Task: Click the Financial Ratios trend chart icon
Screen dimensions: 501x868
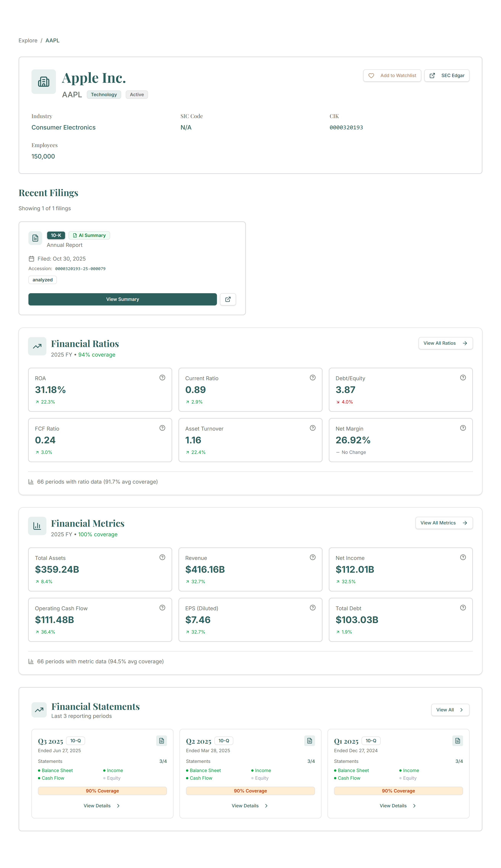Action: click(x=37, y=346)
